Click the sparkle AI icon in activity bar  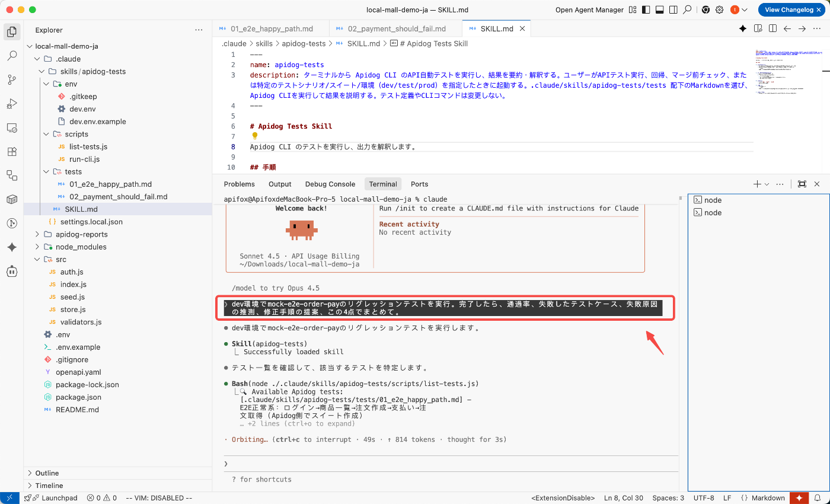tap(12, 247)
